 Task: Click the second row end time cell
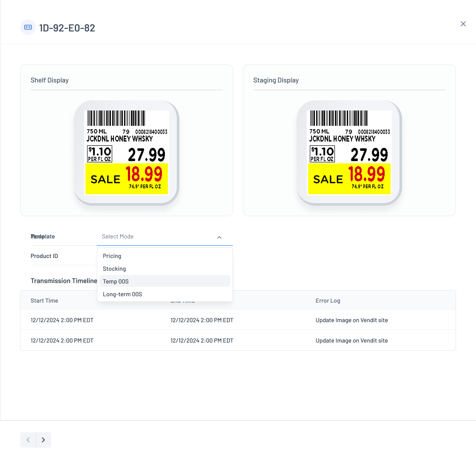coord(202,340)
